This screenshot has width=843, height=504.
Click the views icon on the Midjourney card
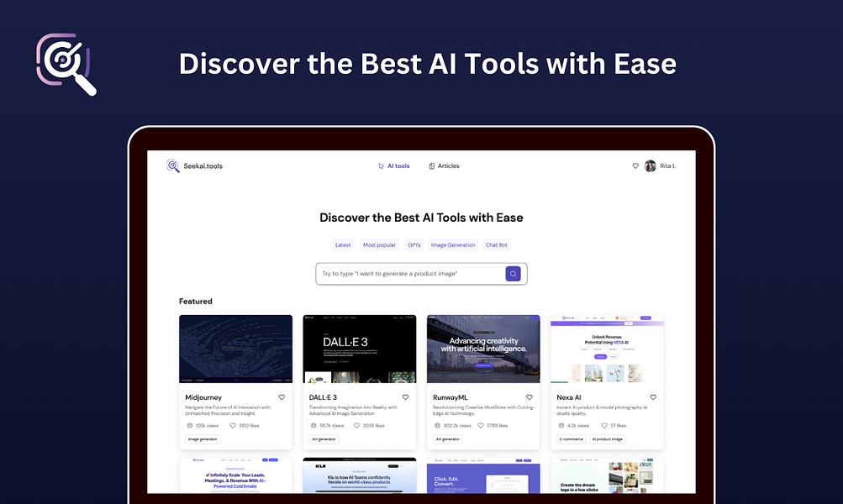coord(188,424)
